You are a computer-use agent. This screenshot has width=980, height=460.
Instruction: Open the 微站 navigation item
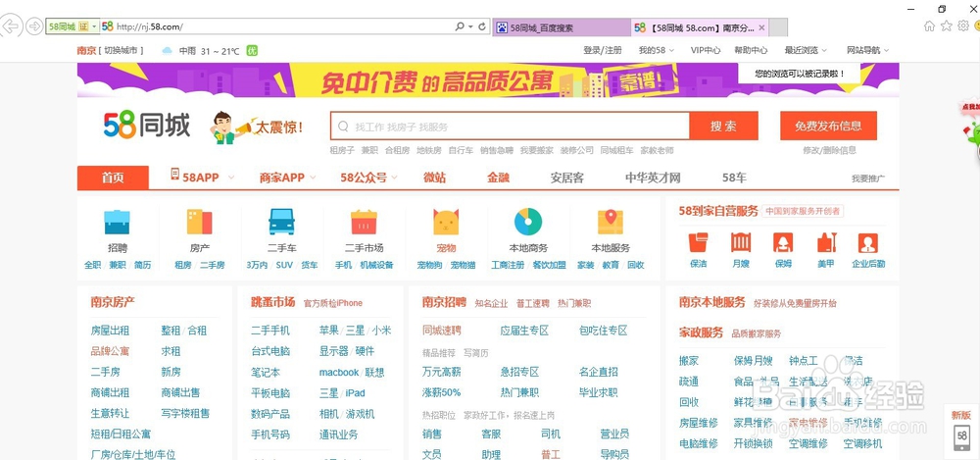(434, 178)
